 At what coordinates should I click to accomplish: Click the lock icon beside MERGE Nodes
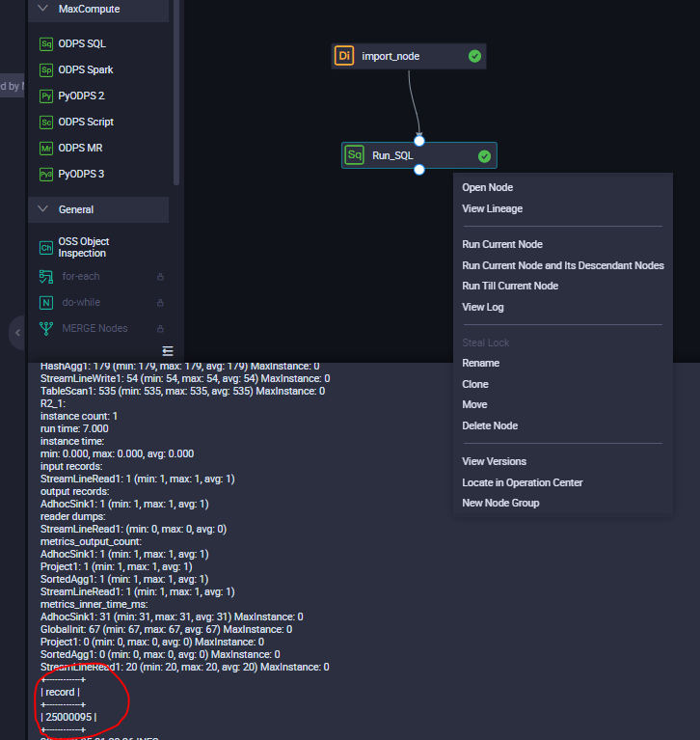coord(160,328)
